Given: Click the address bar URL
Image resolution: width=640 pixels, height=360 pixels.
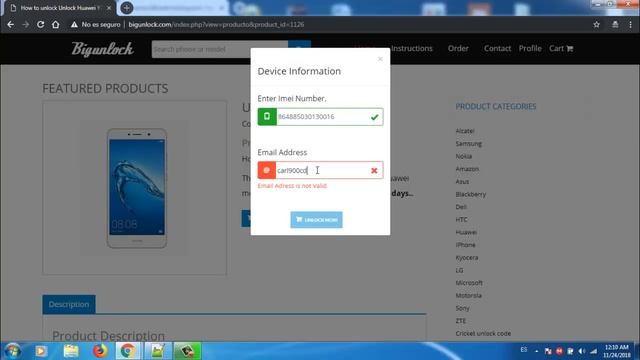Looking at the screenshot, I should pos(216,24).
